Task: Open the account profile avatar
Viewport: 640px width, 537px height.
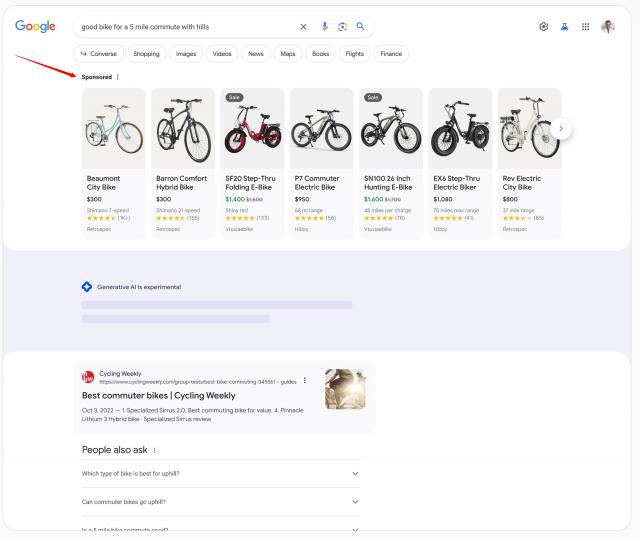Action: coord(608,27)
